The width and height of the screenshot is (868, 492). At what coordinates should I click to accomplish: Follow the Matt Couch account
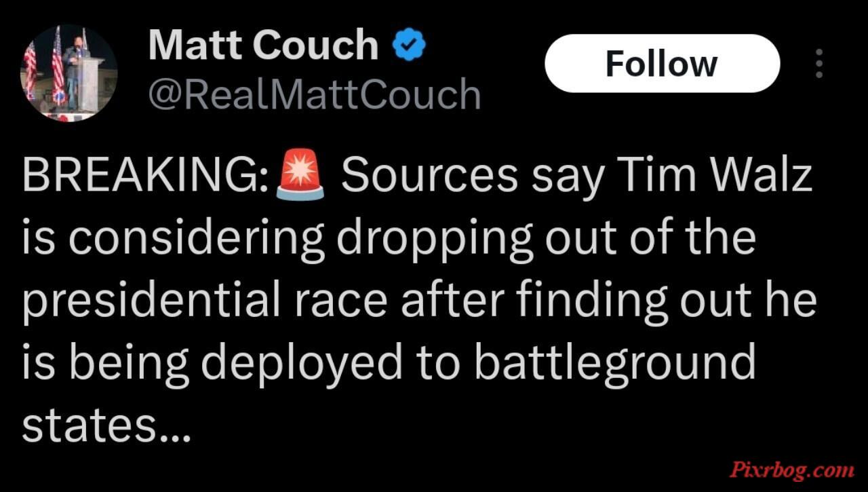coord(662,64)
